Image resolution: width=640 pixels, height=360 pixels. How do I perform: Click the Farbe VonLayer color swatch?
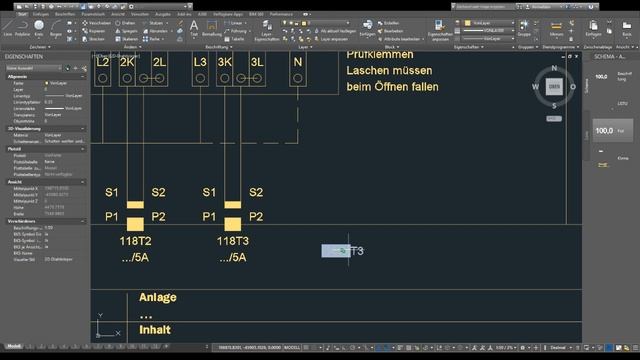[x=47, y=83]
